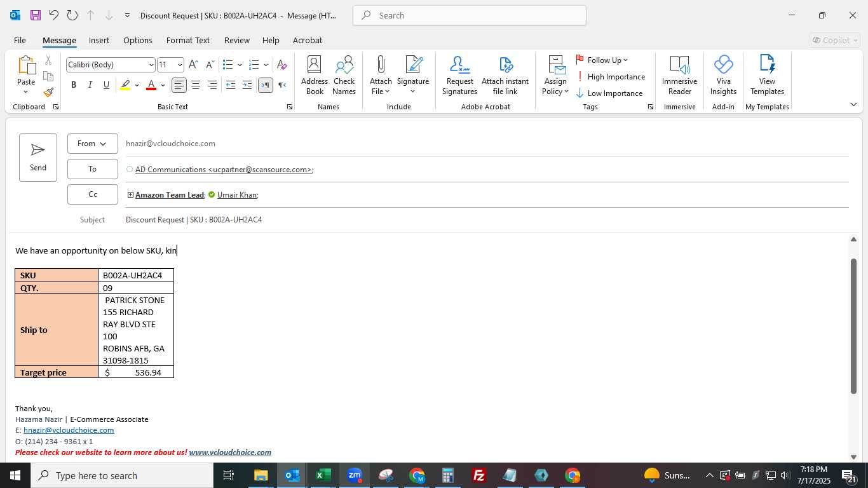Align text right

coord(212,85)
